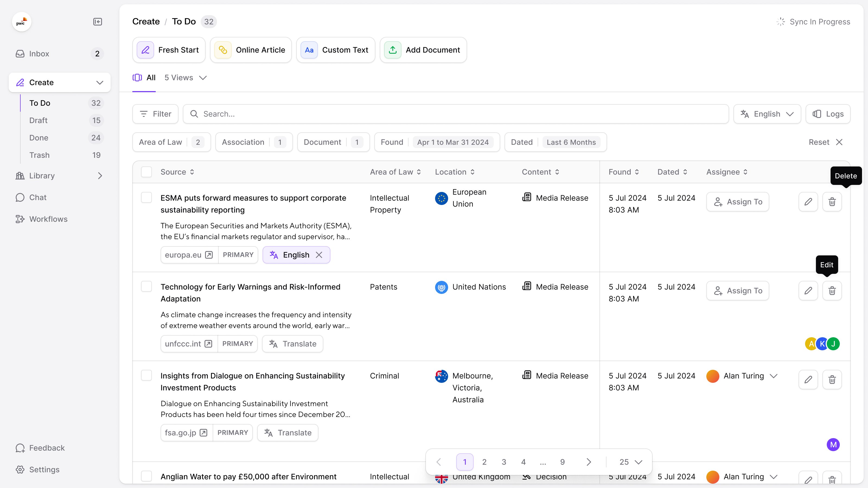Open Workflows from the sidebar
This screenshot has height=488, width=868.
48,219
